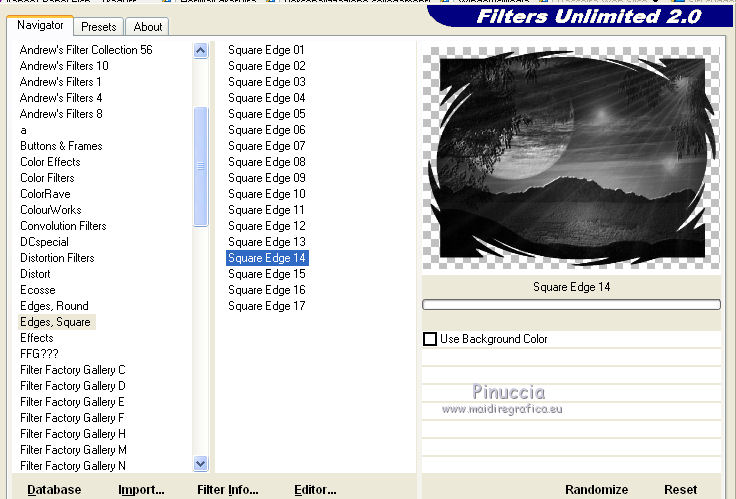Image resolution: width=736 pixels, height=499 pixels.
Task: Select Andrew's Filter Collection 56 category
Action: tap(86, 50)
